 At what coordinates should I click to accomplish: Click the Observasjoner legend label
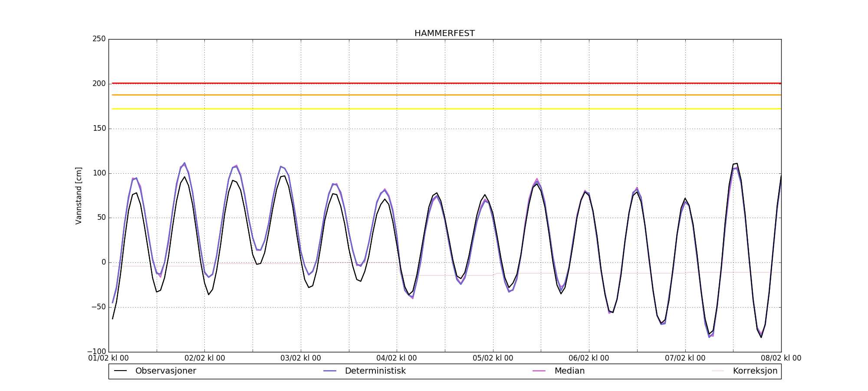click(165, 371)
